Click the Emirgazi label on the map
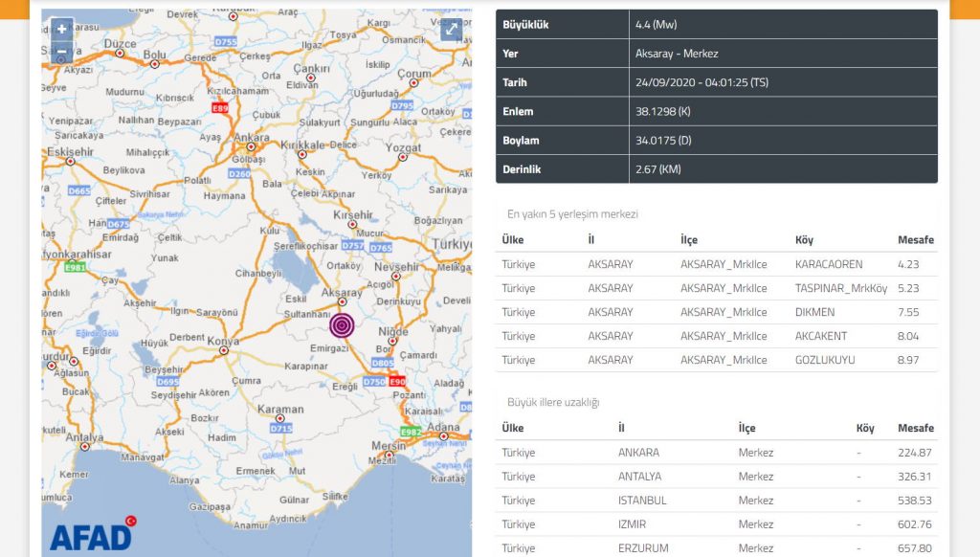The height and width of the screenshot is (557, 980). (329, 347)
